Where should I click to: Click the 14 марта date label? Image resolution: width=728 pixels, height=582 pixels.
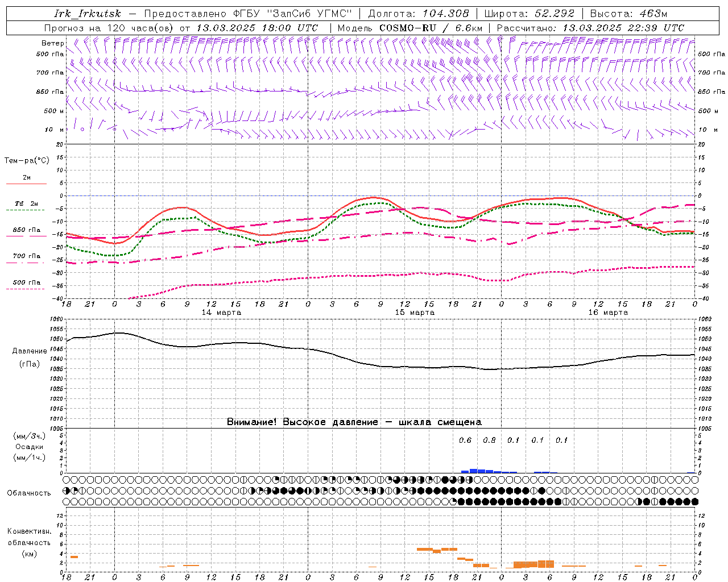coord(222,313)
